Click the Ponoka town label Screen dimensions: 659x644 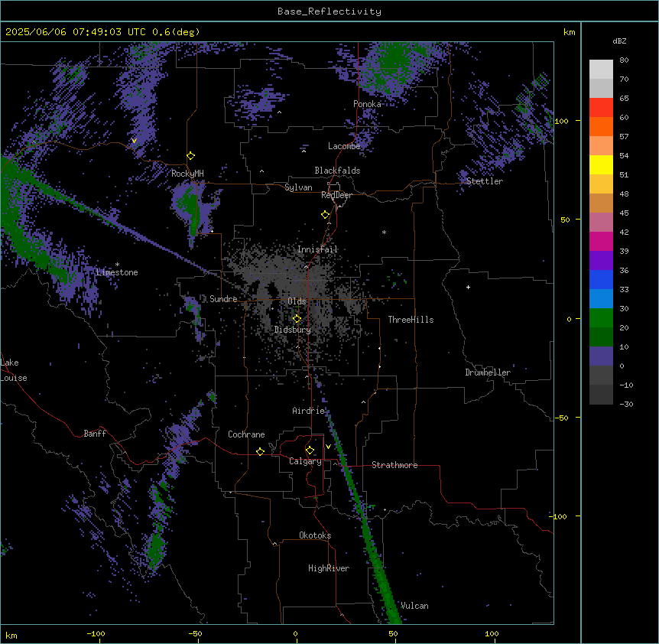coord(367,104)
